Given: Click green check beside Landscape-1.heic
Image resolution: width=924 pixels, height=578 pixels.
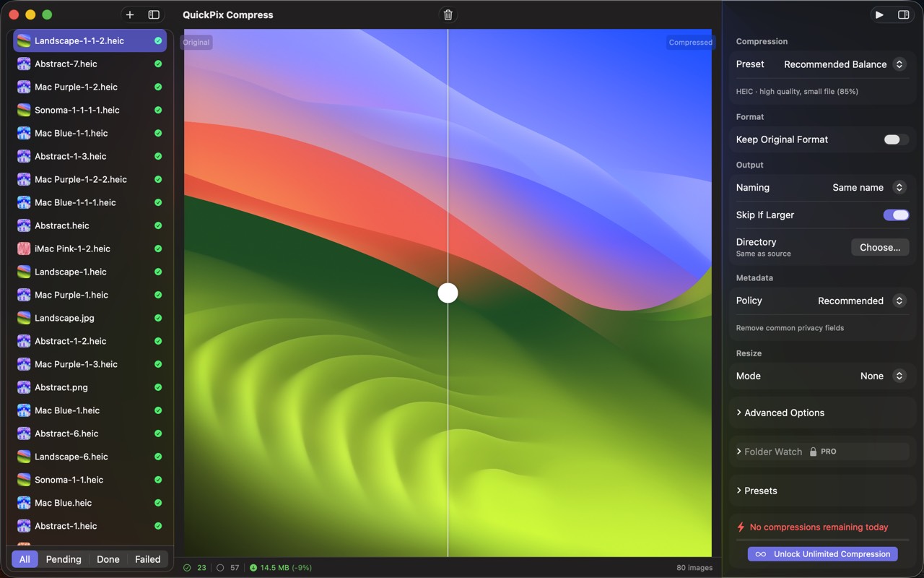Looking at the screenshot, I should [158, 272].
